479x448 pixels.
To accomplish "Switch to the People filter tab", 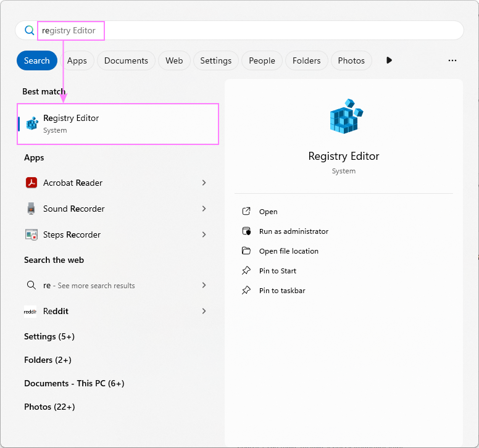I will [x=262, y=60].
